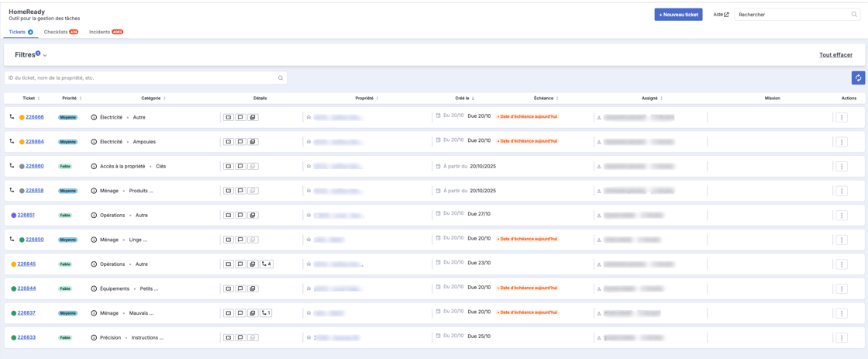868x359 pixels.
Task: Click the orange due-today tag in row 226850
Action: coord(527,239)
